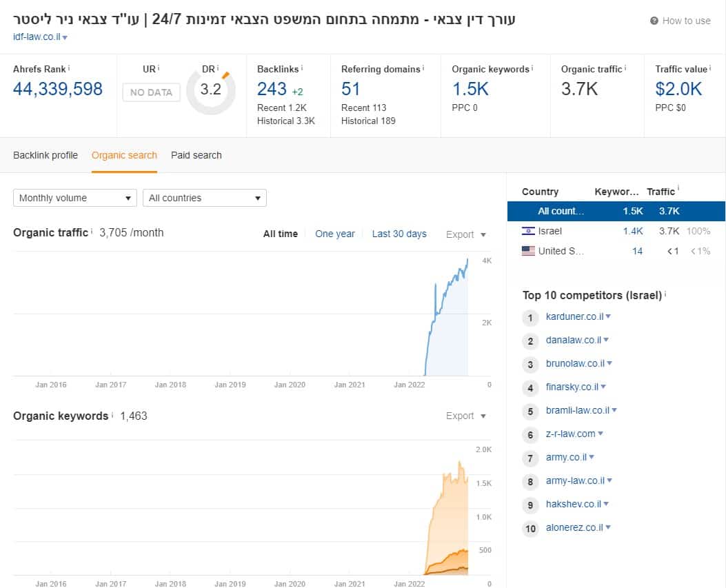726x588 pixels.
Task: Open info icon beside Organic keywords metric header
Action: (x=532, y=68)
